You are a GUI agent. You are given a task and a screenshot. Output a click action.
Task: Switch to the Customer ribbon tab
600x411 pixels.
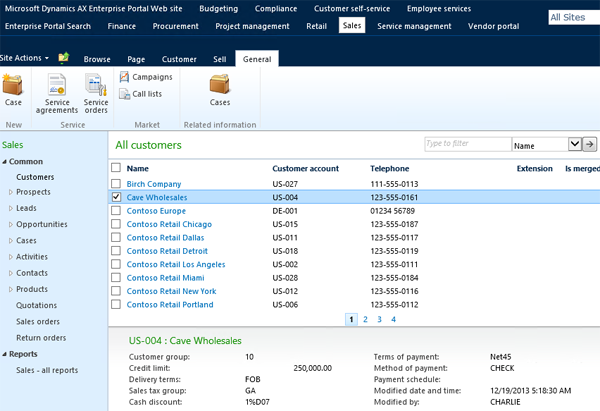point(179,60)
